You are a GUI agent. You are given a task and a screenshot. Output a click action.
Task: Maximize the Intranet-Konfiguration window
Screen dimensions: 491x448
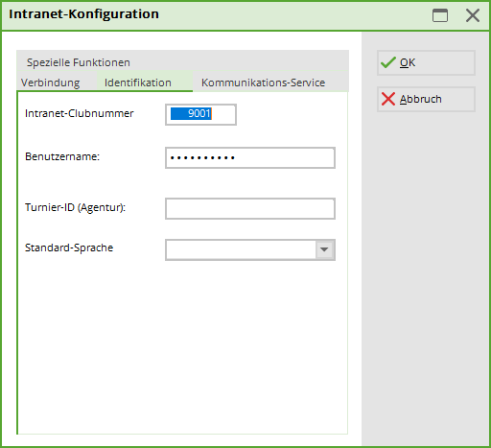(440, 15)
